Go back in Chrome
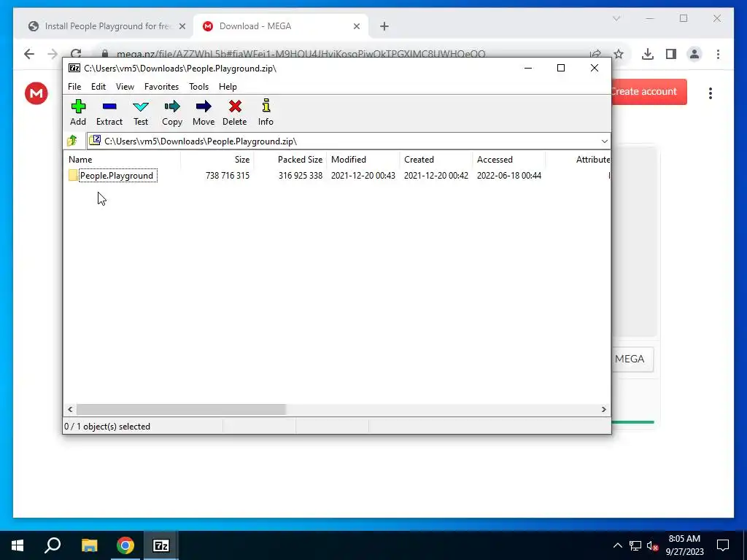The image size is (747, 560). point(29,54)
